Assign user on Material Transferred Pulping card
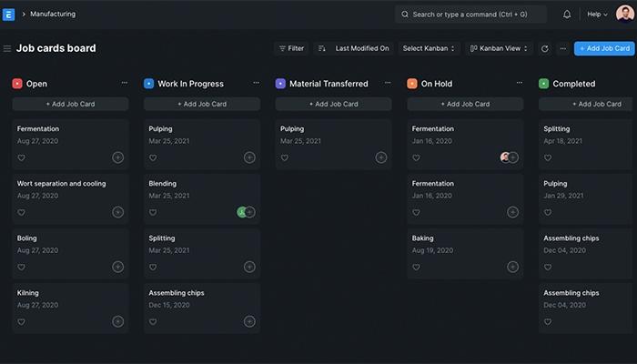The height and width of the screenshot is (364, 637). coord(381,157)
